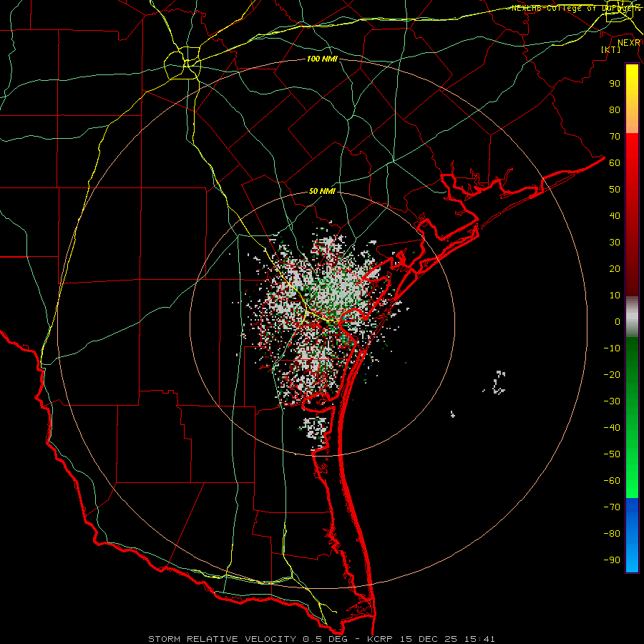
Task: Click the 40 value on velocity scale
Action: tap(615, 215)
